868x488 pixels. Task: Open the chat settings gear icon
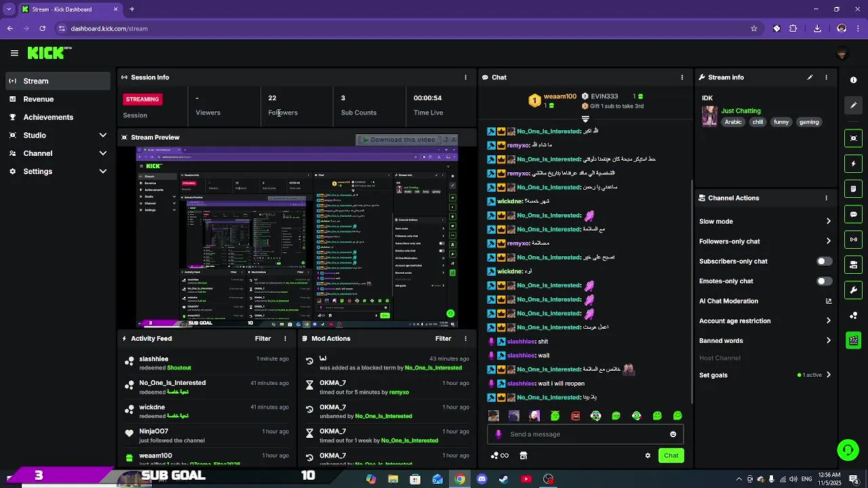(x=648, y=455)
